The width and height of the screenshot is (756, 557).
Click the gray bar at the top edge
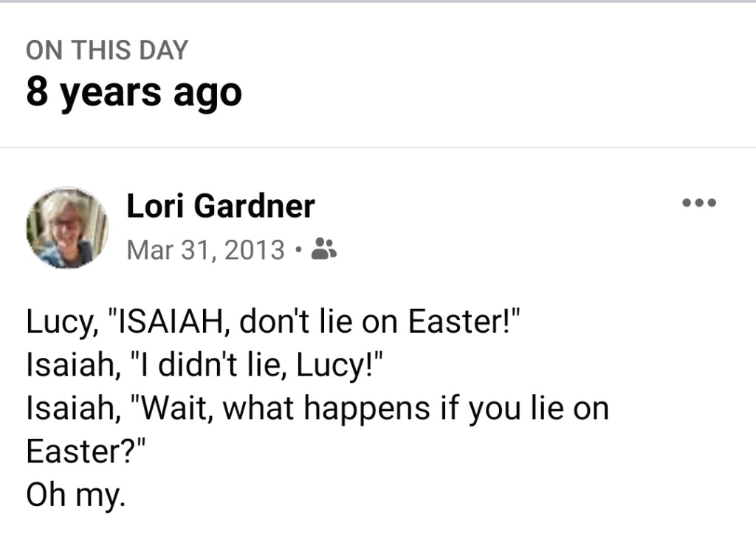(x=378, y=1)
